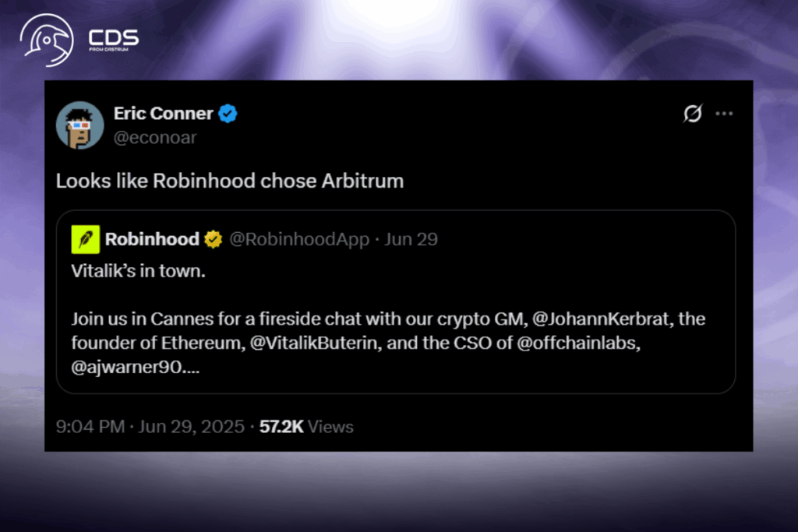Open the Grok slashed-circle icon

click(691, 114)
